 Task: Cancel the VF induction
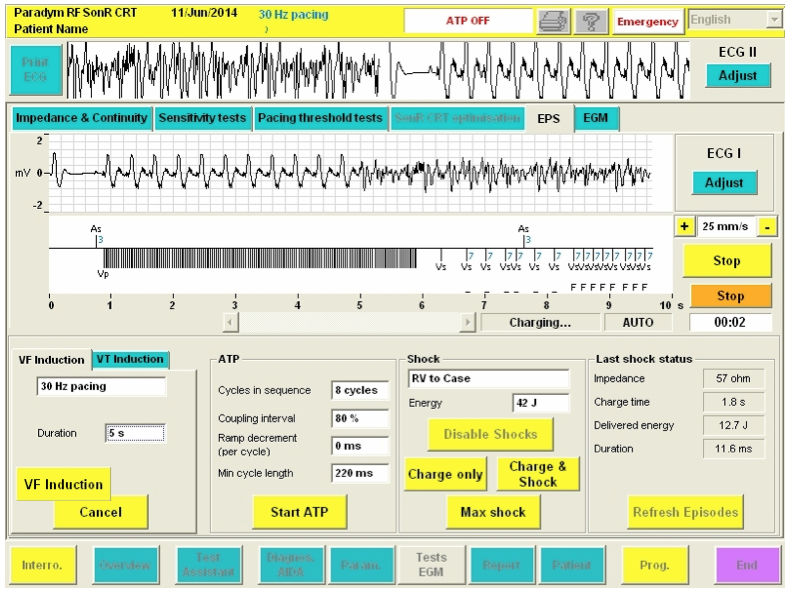(x=100, y=512)
